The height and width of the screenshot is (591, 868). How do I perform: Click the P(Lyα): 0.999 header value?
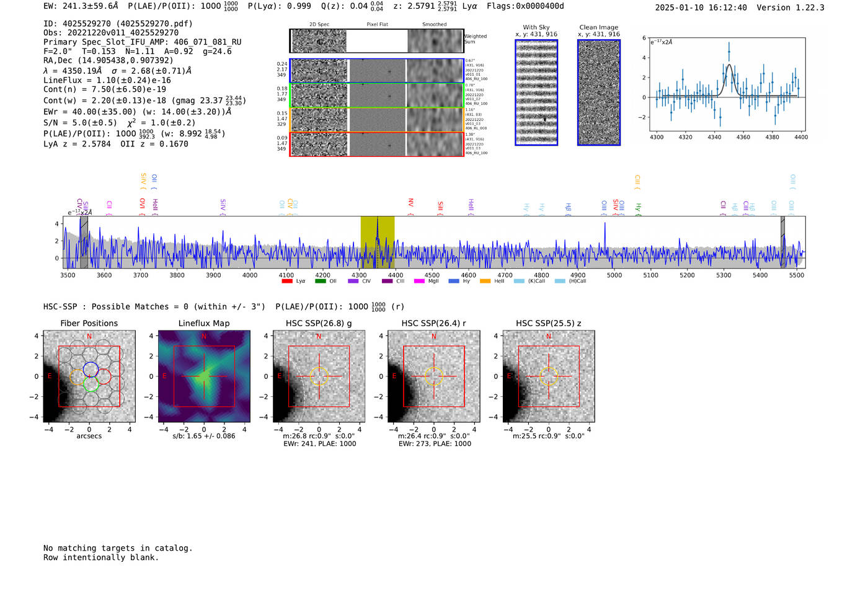(280, 6)
